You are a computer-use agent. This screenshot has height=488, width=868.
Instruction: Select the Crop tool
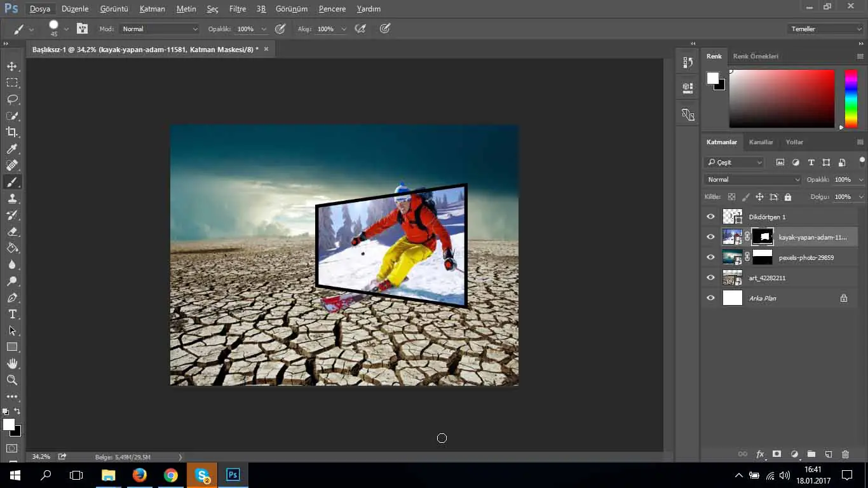12,132
